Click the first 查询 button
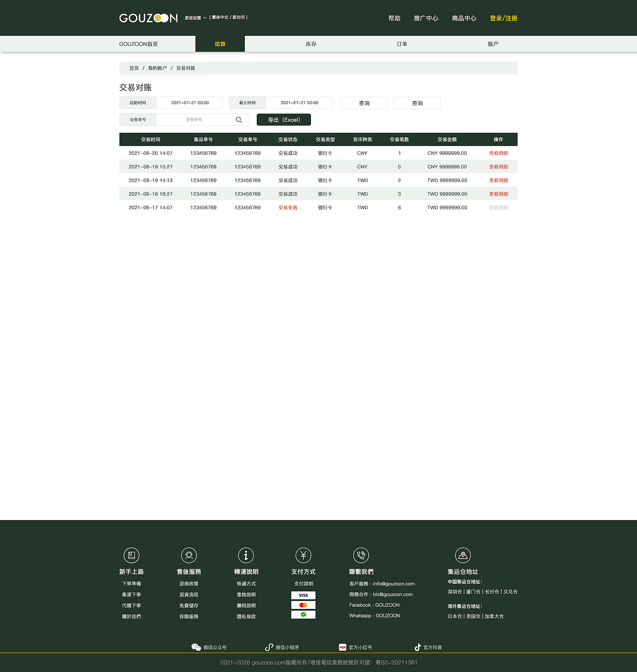This screenshot has height=672, width=637. point(364,103)
